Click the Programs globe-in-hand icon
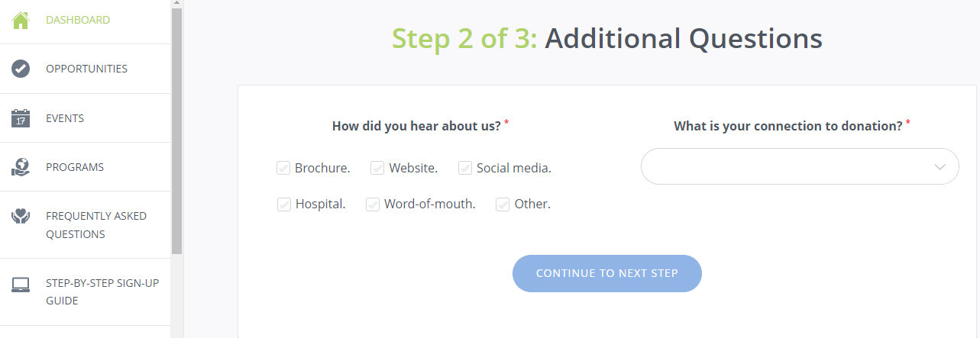 pyautogui.click(x=21, y=167)
